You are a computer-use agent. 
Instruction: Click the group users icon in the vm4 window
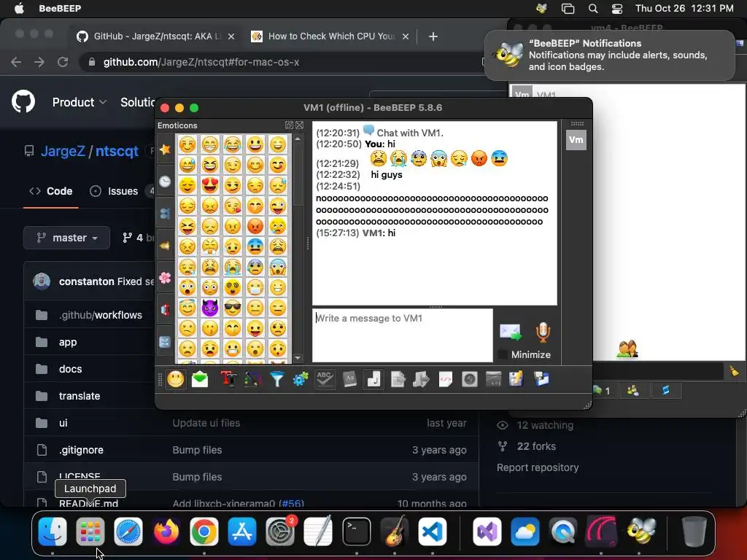click(632, 391)
